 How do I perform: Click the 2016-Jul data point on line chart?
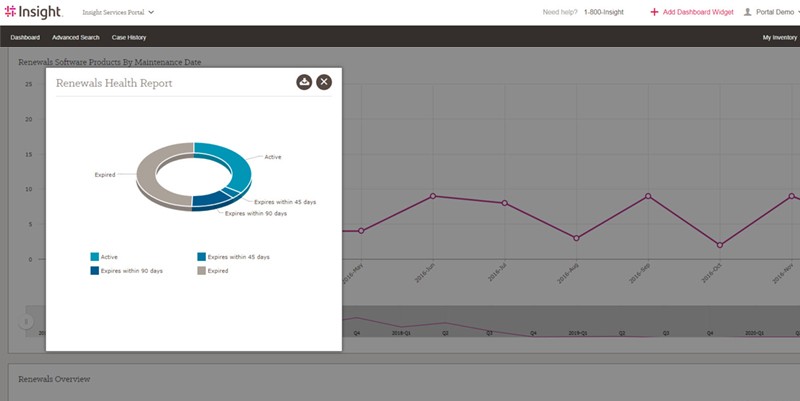(505, 203)
